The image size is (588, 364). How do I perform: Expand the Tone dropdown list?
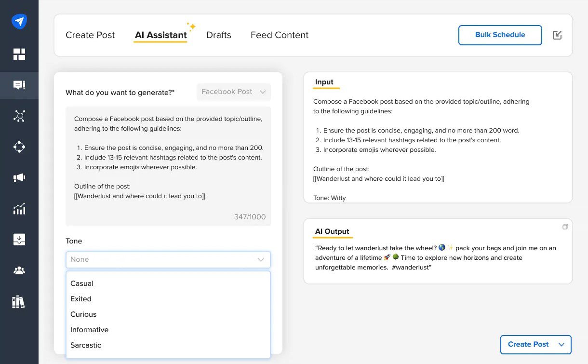tap(168, 259)
